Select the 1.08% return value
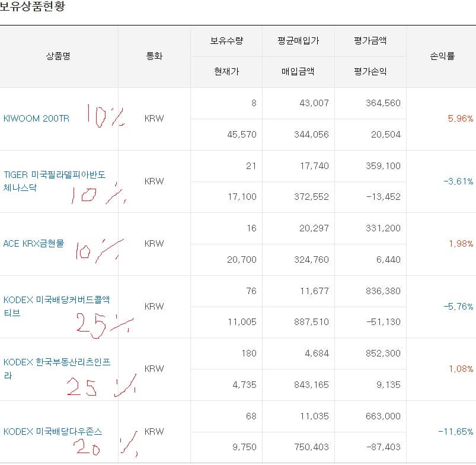The image size is (476, 465). coord(461,369)
